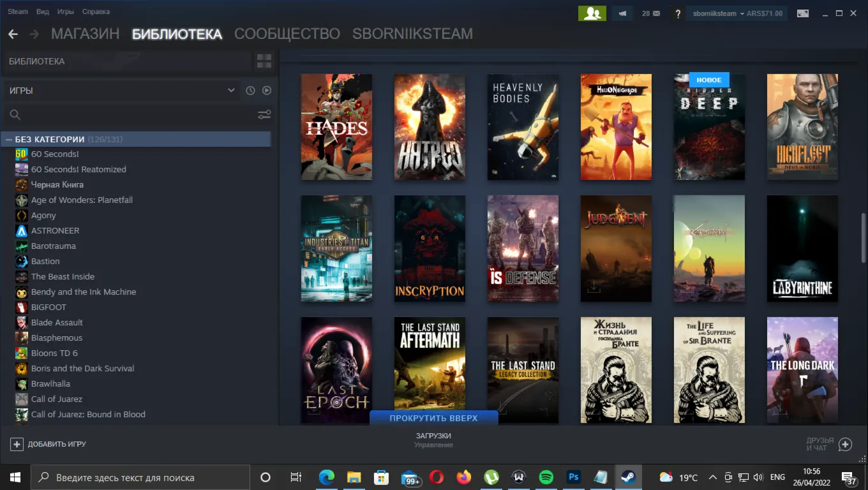The width and height of the screenshot is (868, 490).
Task: Open The Long Dark cover
Action: tap(802, 370)
